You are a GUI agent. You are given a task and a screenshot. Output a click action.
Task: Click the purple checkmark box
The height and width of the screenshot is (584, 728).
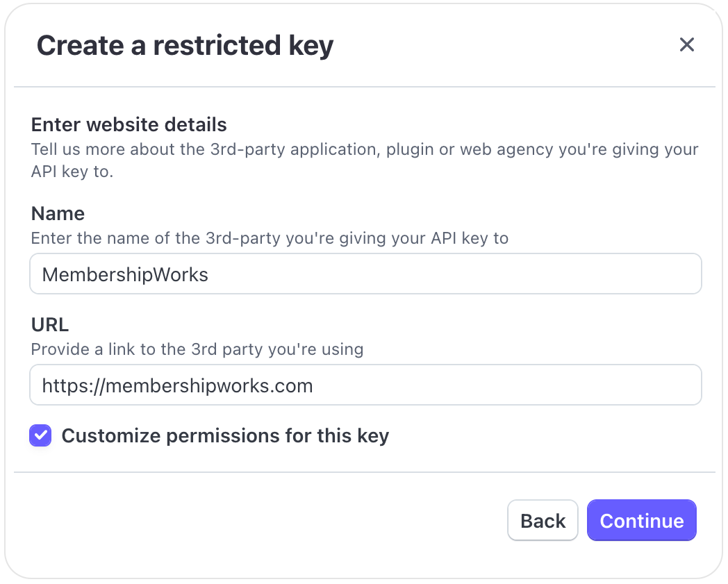[x=40, y=435]
